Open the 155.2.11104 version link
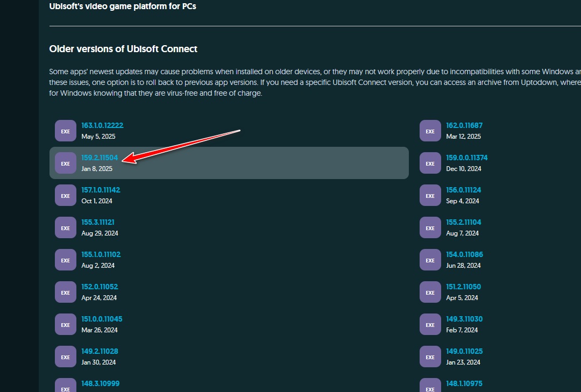581x392 pixels. click(464, 222)
